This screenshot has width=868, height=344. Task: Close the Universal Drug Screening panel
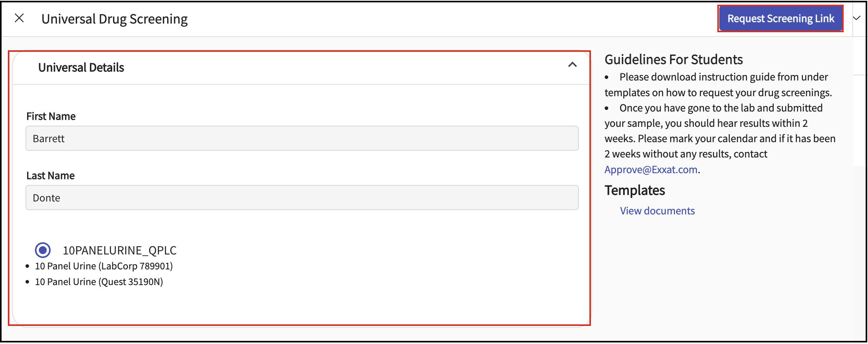pos(19,18)
